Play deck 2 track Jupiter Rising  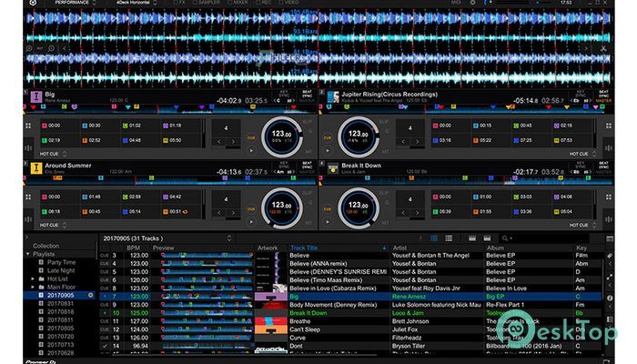click(328, 151)
